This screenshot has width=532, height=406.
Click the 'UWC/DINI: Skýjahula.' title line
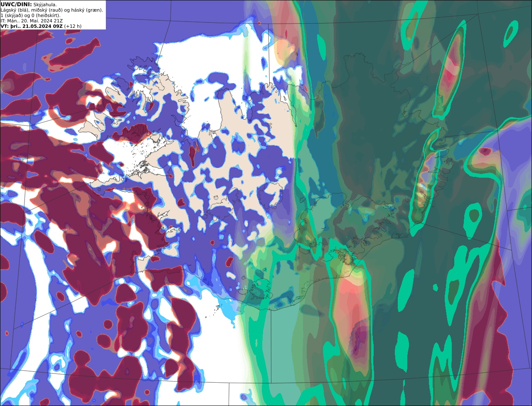coord(29,5)
